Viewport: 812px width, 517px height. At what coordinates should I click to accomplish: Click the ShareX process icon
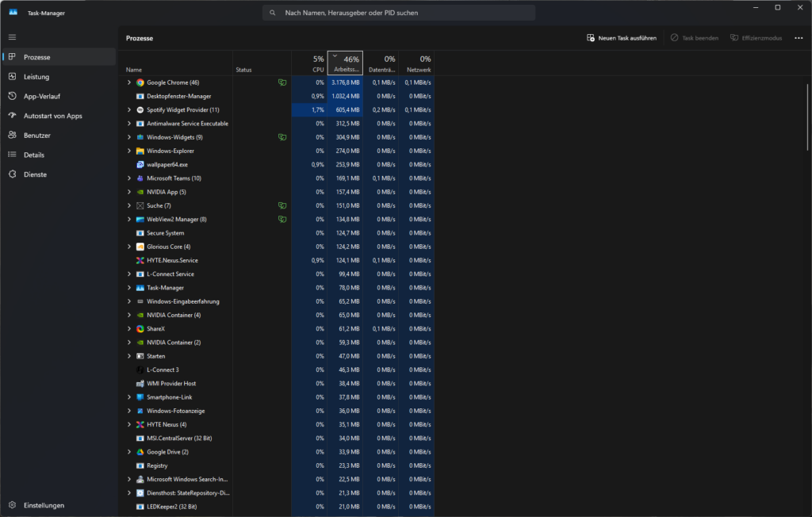coord(140,329)
